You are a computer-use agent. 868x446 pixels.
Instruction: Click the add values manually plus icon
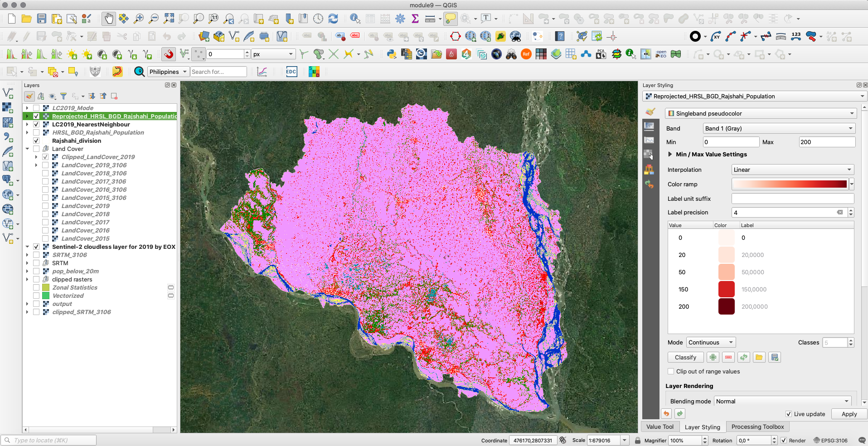713,357
